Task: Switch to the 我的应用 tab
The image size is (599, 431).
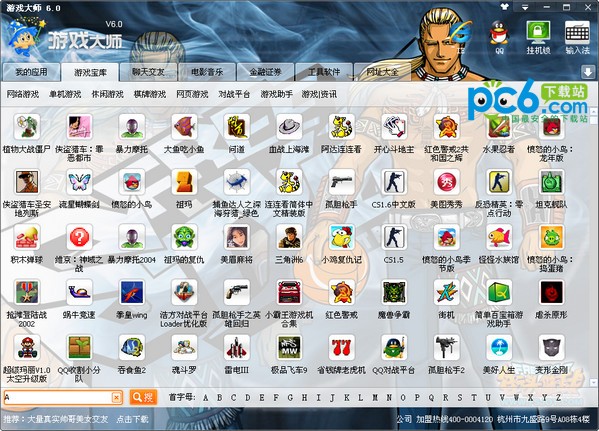Action: [31, 72]
